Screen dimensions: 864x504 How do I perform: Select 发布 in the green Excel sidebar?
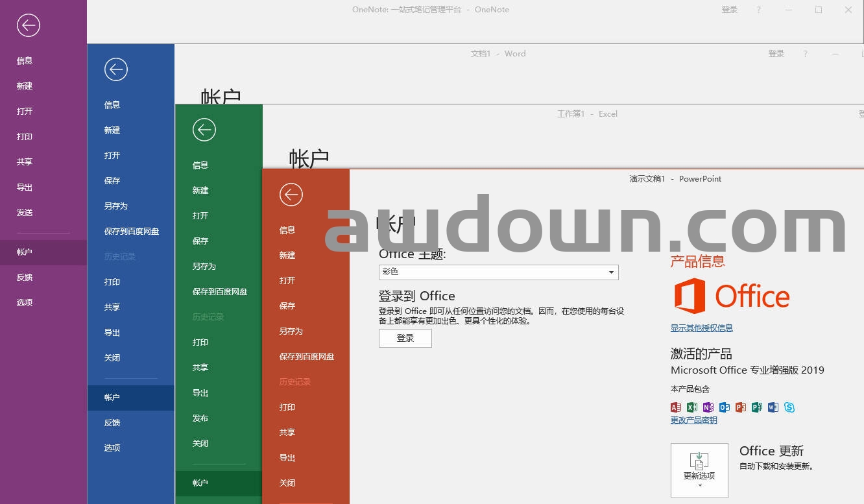coord(200,418)
